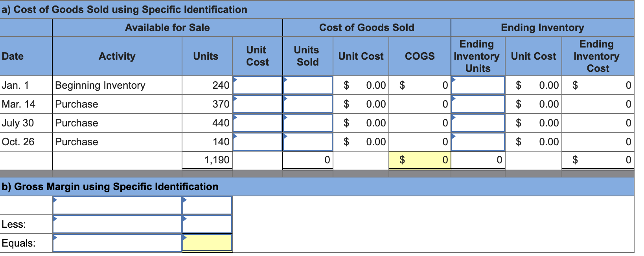Click the Less: row amount cell
This screenshot has height=256, width=644.
(x=207, y=224)
